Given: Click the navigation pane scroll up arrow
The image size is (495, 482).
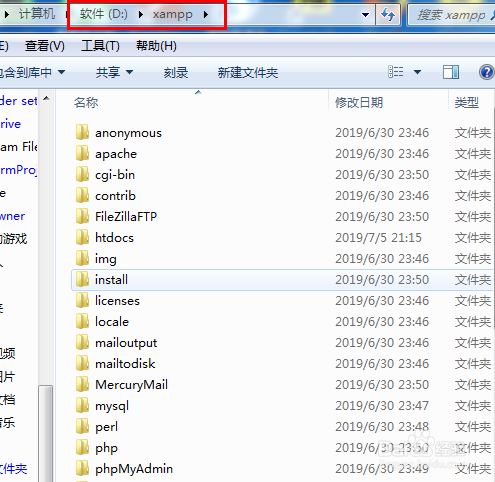Looking at the screenshot, I should (46, 98).
